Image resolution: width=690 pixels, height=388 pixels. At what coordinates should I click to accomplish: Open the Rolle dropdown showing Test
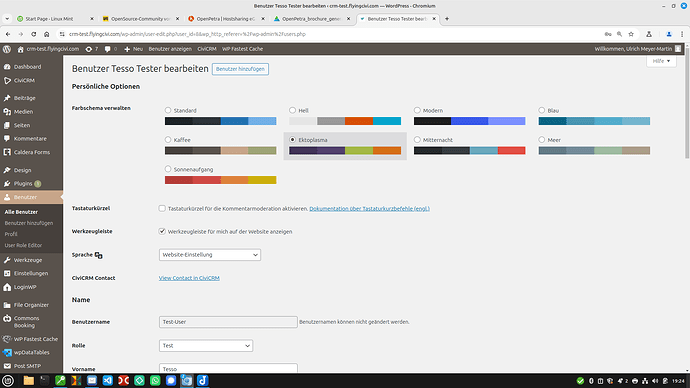pos(206,346)
